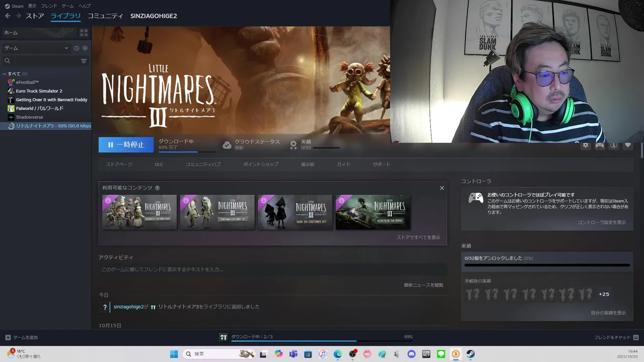Open the ライブラリ tab
Screen dimensions: 644x362
coord(65,16)
